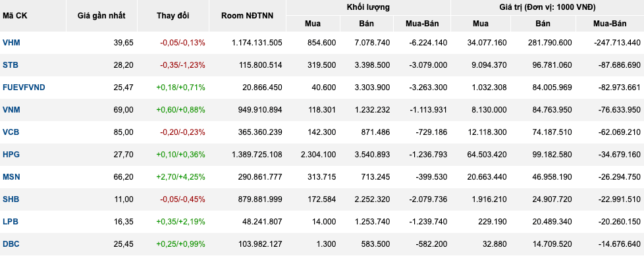Open the HPG stock ticker link
This screenshot has width=644, height=256.
coord(11,154)
